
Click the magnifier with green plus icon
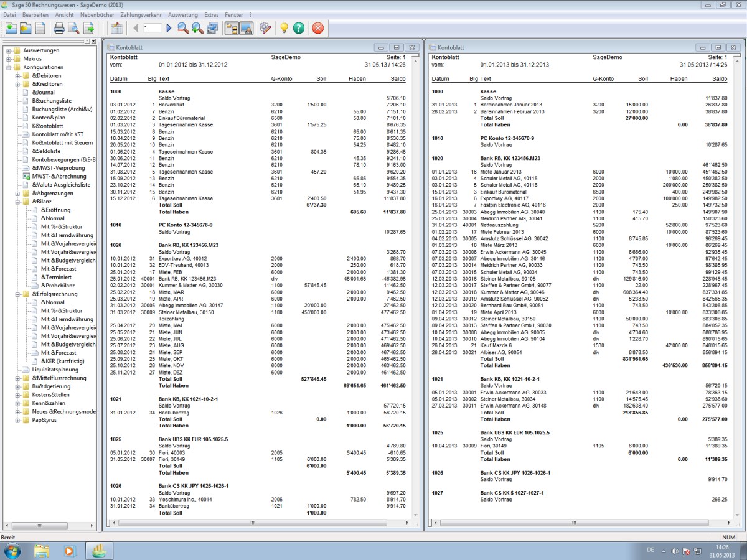(x=197, y=28)
